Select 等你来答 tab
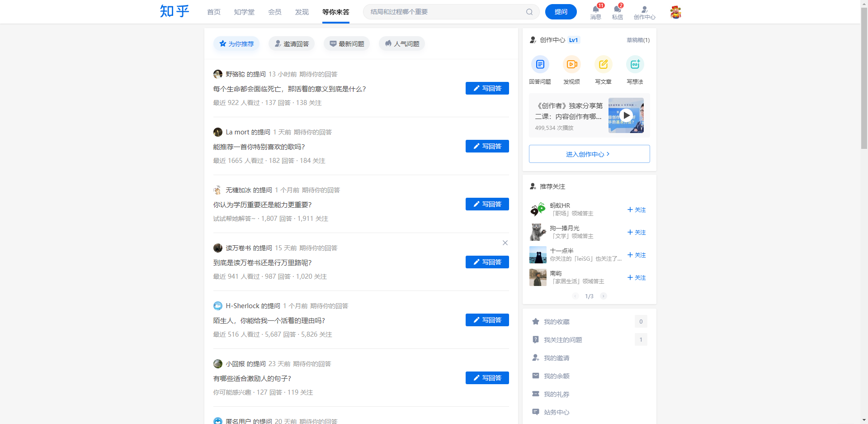868x424 pixels. [336, 12]
